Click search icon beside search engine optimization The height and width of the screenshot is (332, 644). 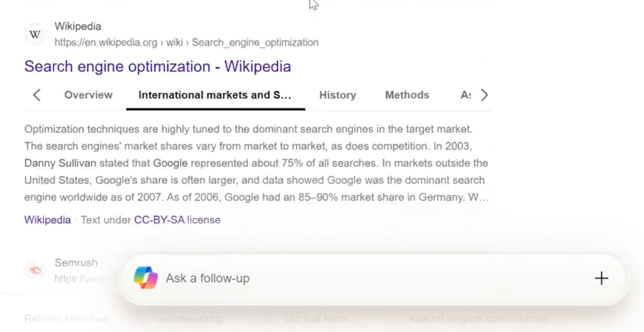393,319
